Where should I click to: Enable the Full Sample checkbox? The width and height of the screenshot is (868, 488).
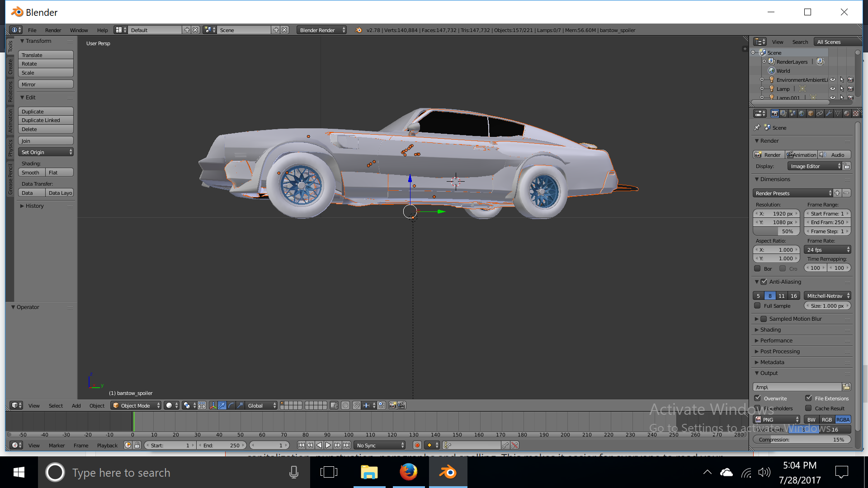tap(758, 306)
